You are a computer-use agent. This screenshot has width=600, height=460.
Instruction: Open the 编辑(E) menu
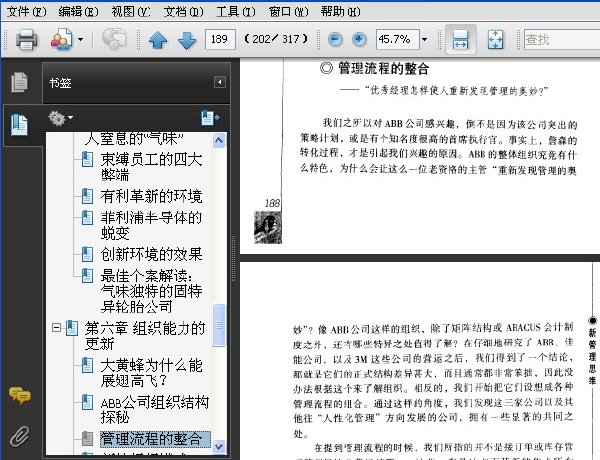pyautogui.click(x=78, y=12)
